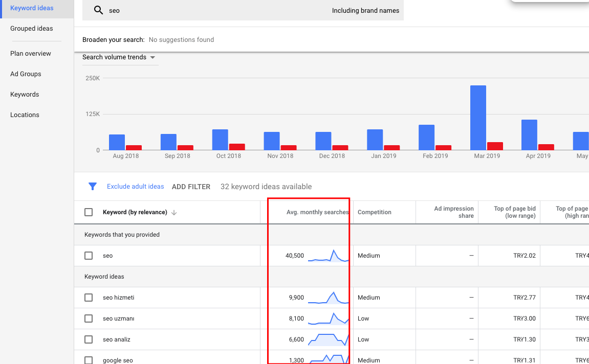Click the 6,600 searches value
589x364 pixels.
point(296,339)
